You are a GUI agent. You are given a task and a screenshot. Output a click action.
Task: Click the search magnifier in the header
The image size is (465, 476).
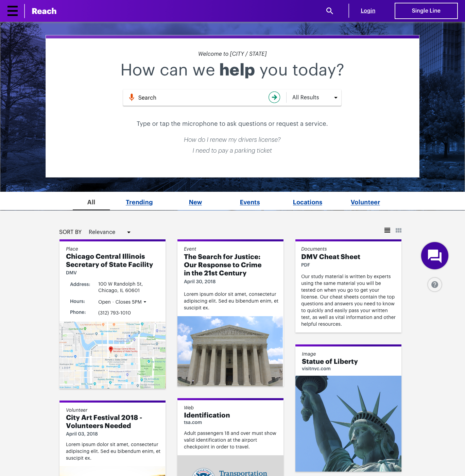pyautogui.click(x=329, y=11)
